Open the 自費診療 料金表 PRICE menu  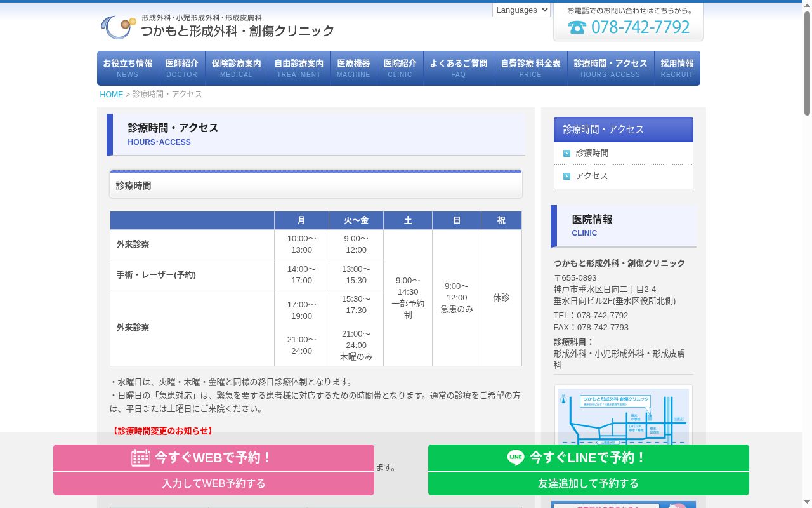point(530,68)
